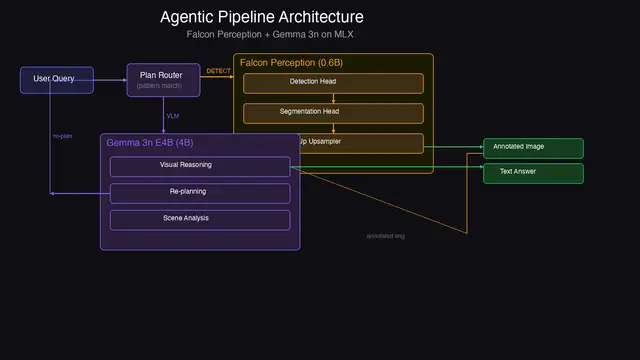Select the User Query node
This screenshot has width=640, height=360.
click(x=57, y=80)
